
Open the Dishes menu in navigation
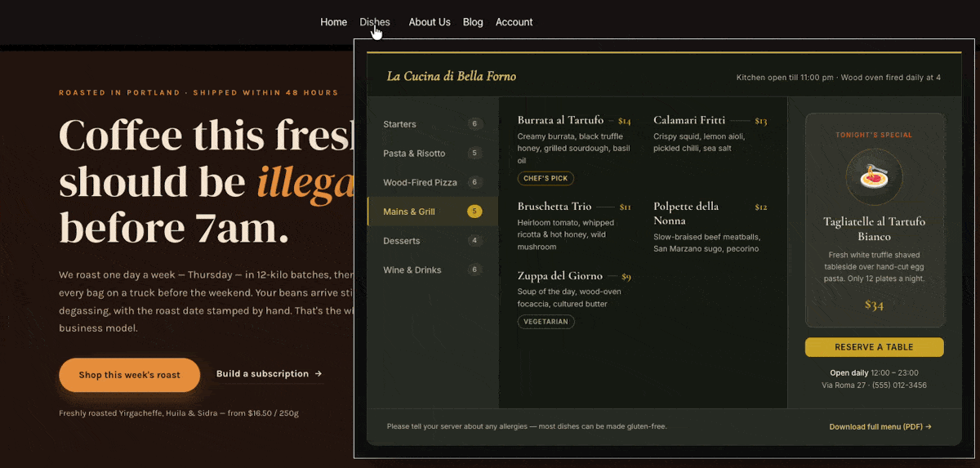click(375, 22)
